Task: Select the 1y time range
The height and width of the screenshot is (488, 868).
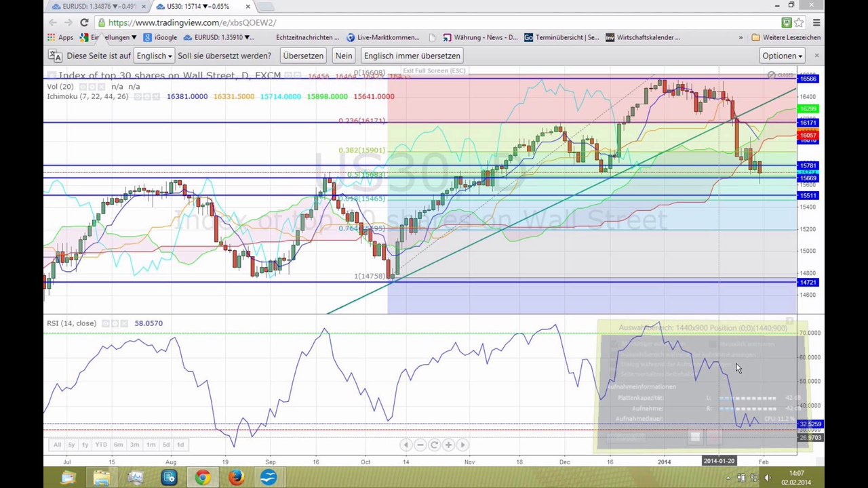Action: pos(85,445)
